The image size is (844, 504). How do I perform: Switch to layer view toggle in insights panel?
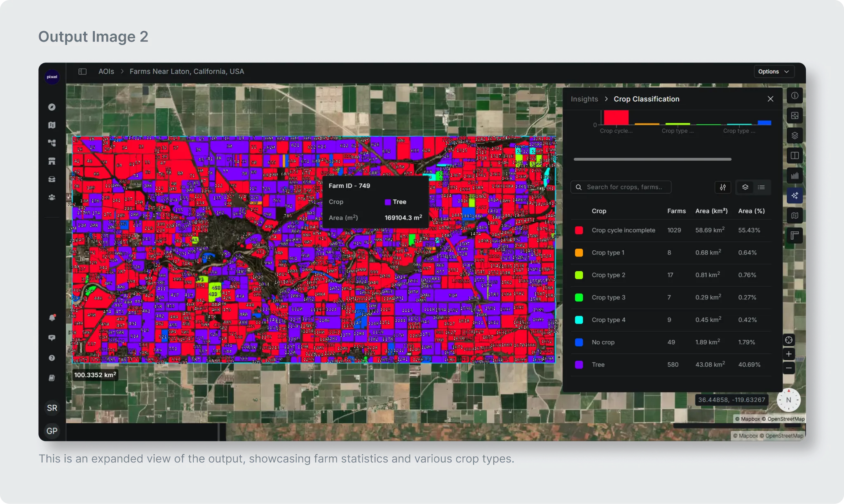coord(745,187)
